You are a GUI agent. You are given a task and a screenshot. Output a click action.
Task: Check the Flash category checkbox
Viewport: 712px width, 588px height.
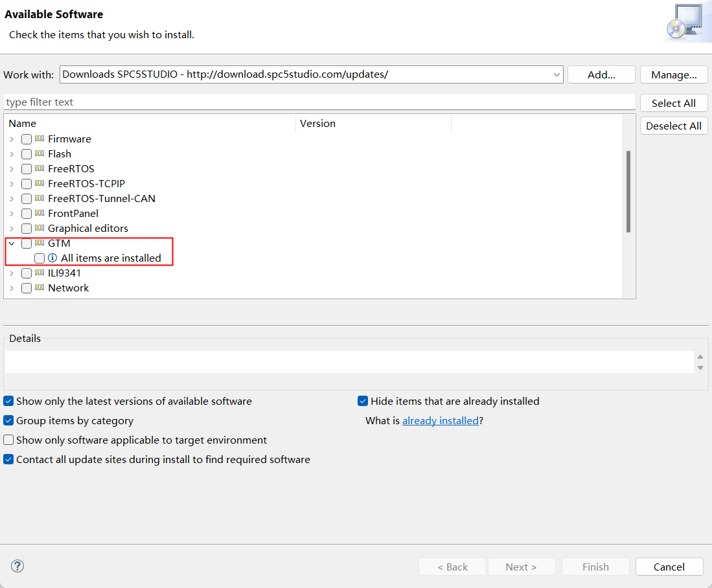click(x=27, y=154)
